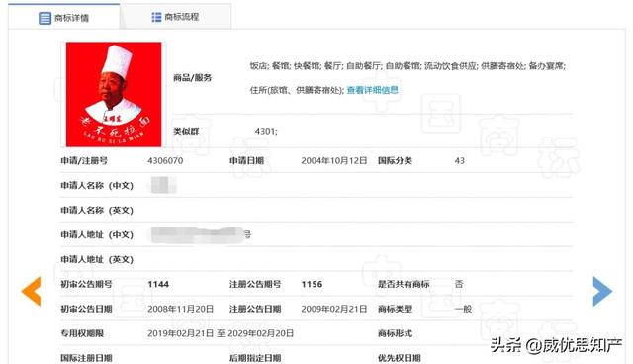Screen dimensions: 633x364
Task: Select the exclusive rights period dates
Action: tap(221, 333)
